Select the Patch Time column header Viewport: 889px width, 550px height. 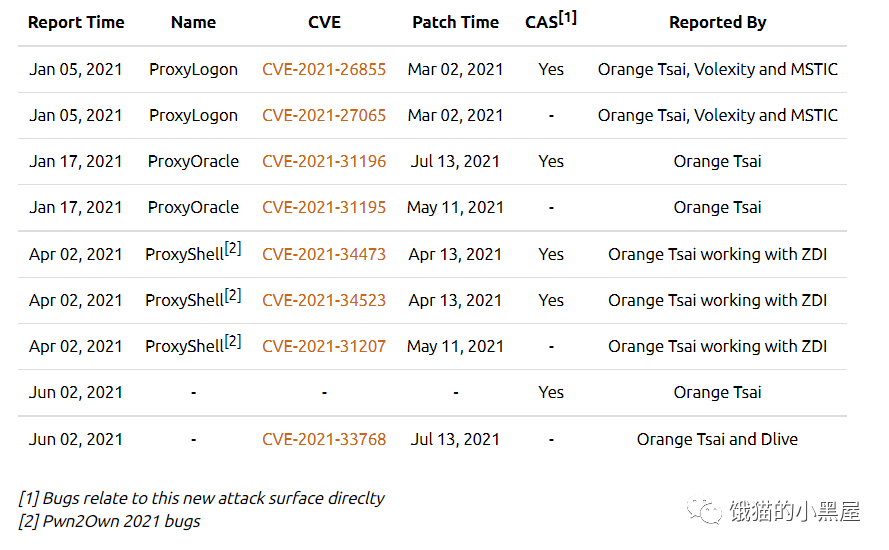(456, 22)
